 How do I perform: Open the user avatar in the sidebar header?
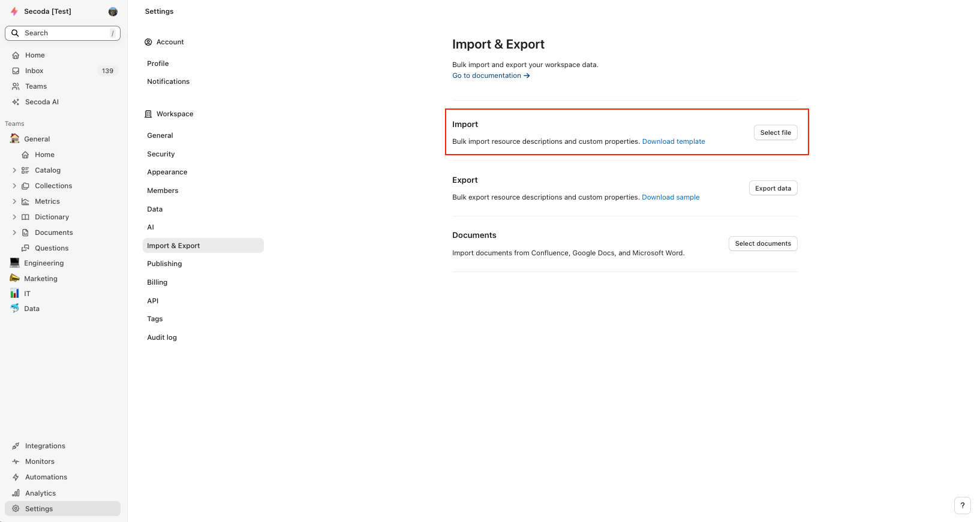113,11
